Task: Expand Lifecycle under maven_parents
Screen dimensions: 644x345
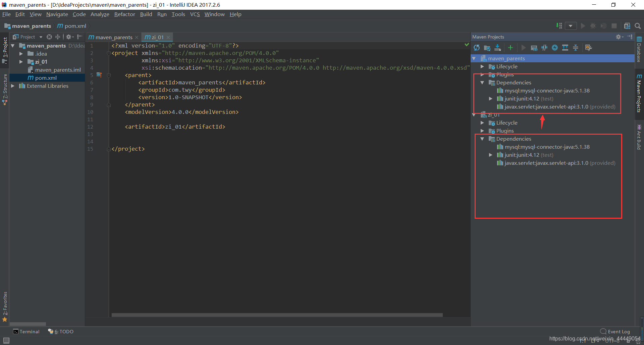Action: [x=482, y=66]
